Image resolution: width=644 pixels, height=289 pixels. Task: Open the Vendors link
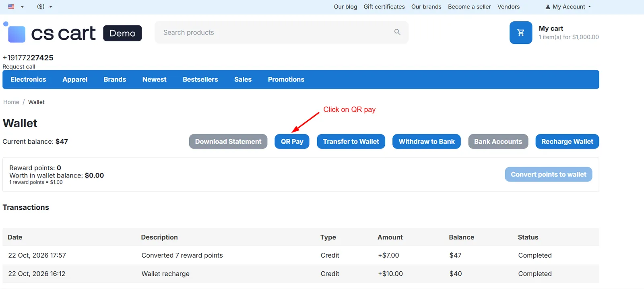[x=508, y=7]
